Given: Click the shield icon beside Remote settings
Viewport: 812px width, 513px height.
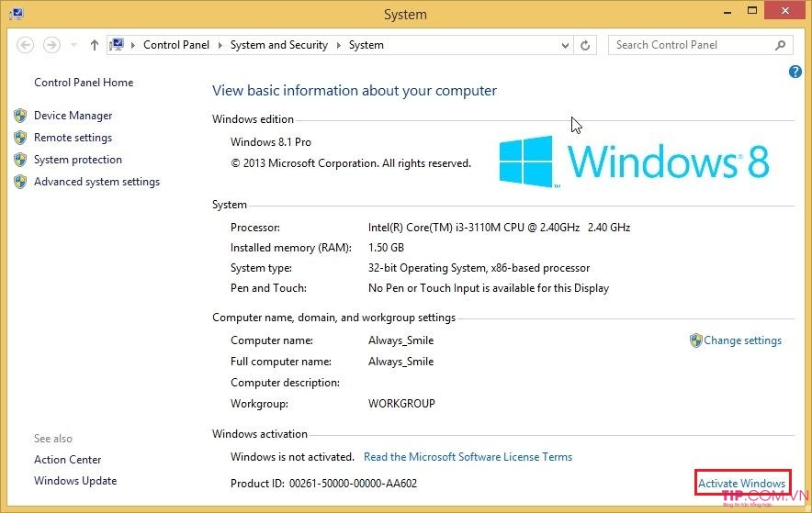Looking at the screenshot, I should click(20, 138).
